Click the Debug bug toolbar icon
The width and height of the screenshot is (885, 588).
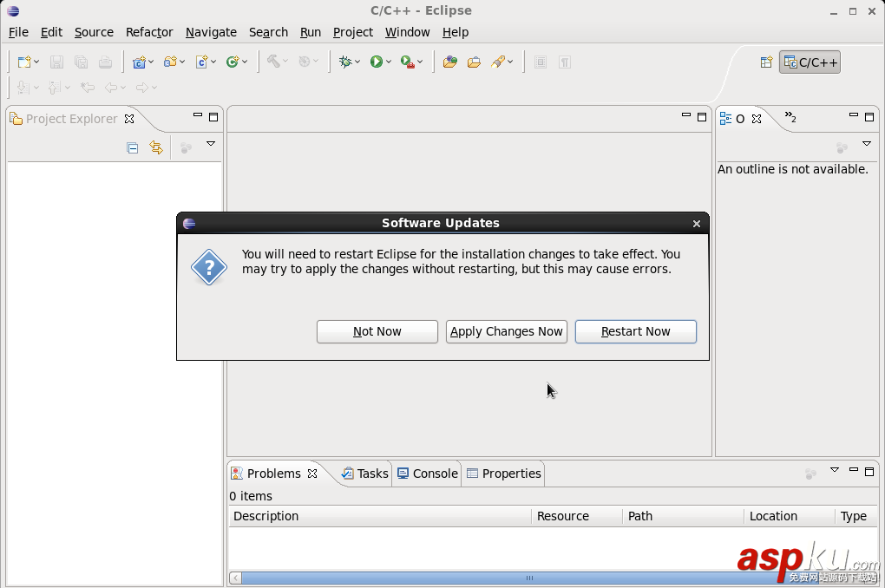[x=345, y=62]
